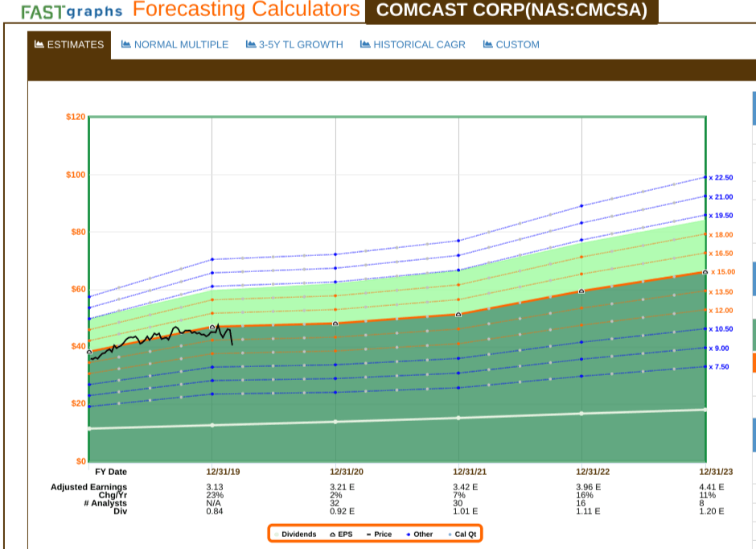Viewport: 756px width, 549px height.
Task: Click the $60 price axis label
Action: [x=78, y=289]
